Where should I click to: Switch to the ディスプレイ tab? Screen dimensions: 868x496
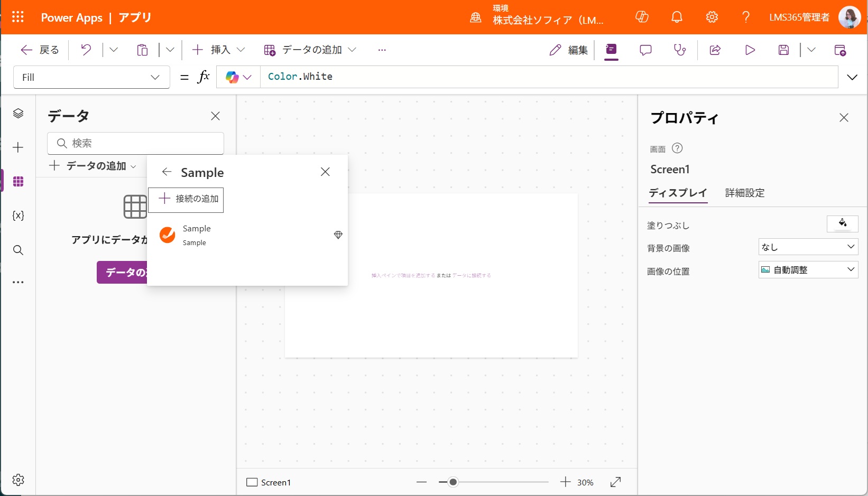point(678,193)
